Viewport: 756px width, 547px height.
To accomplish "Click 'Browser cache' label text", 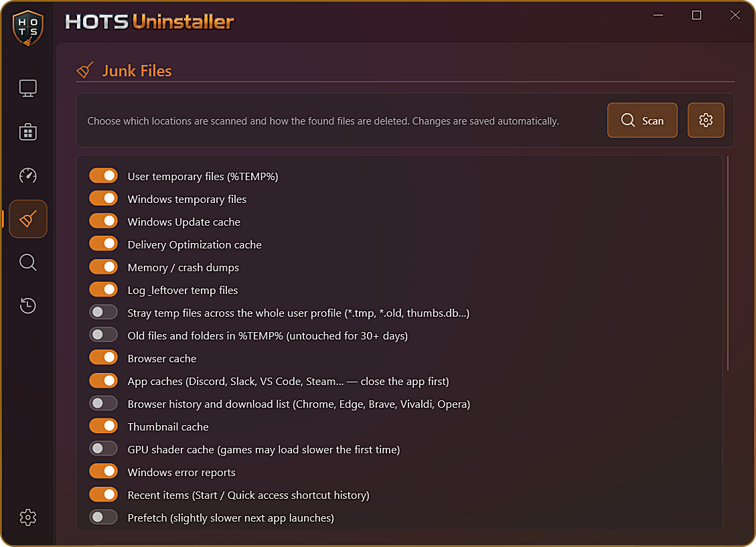I will 161,359.
